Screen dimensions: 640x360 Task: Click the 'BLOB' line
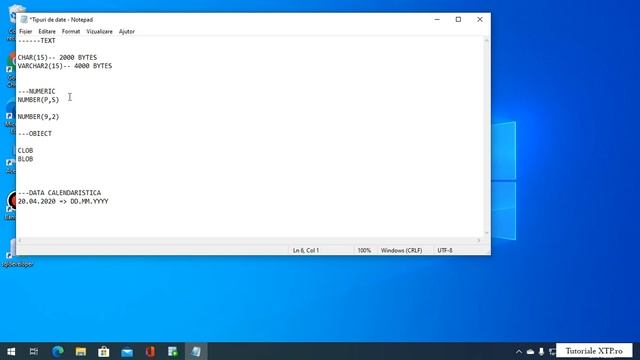pos(25,159)
